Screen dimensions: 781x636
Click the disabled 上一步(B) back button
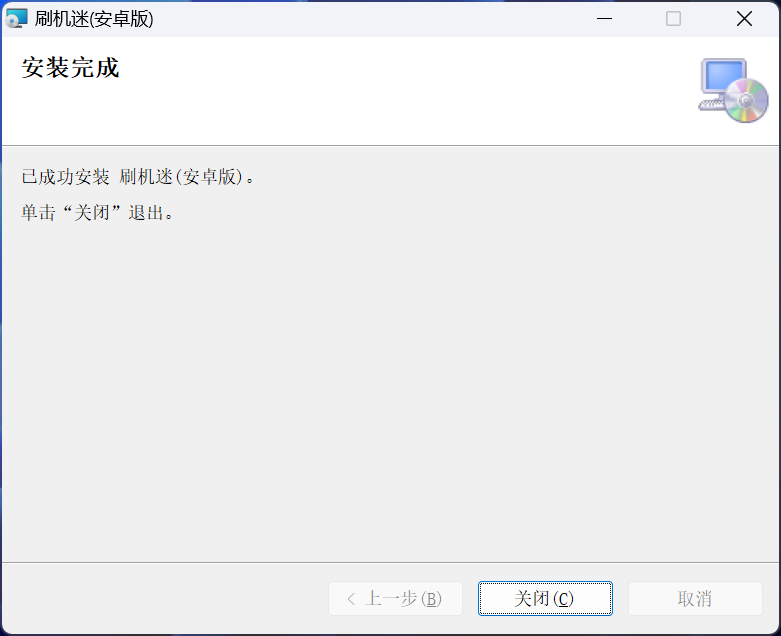click(395, 598)
